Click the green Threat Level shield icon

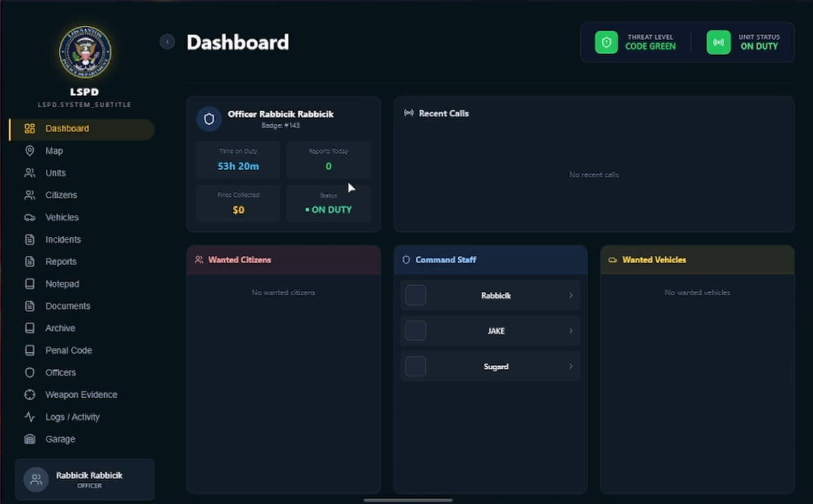[x=606, y=42]
